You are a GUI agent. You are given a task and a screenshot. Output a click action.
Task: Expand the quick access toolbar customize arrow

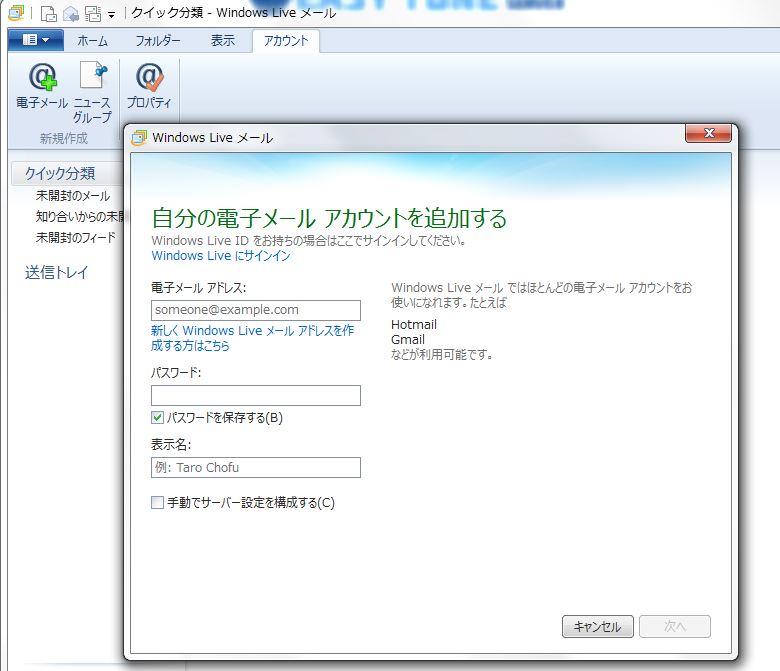[x=111, y=14]
